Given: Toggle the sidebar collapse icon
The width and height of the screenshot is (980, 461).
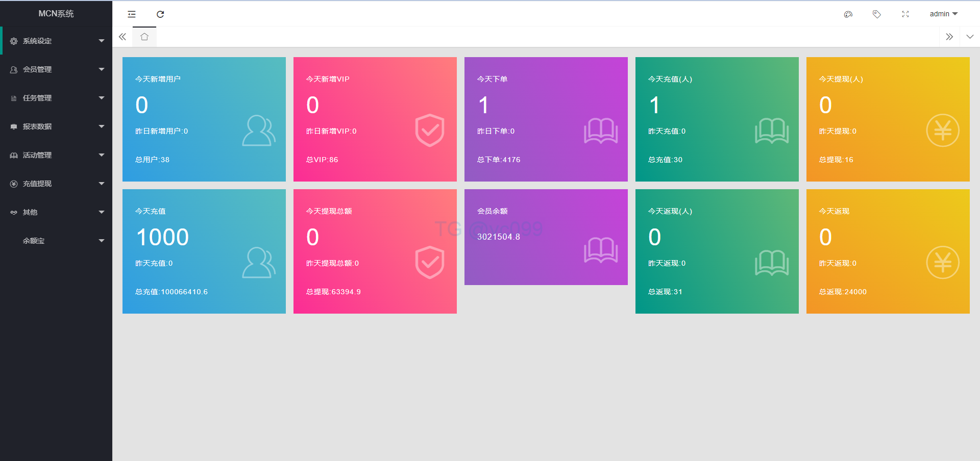Looking at the screenshot, I should [x=132, y=14].
